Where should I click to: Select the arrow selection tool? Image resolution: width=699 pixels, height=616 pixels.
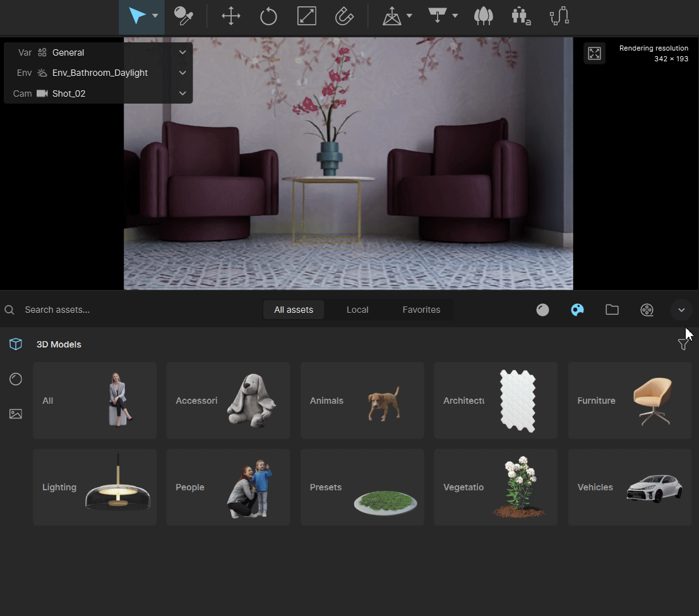(x=137, y=16)
